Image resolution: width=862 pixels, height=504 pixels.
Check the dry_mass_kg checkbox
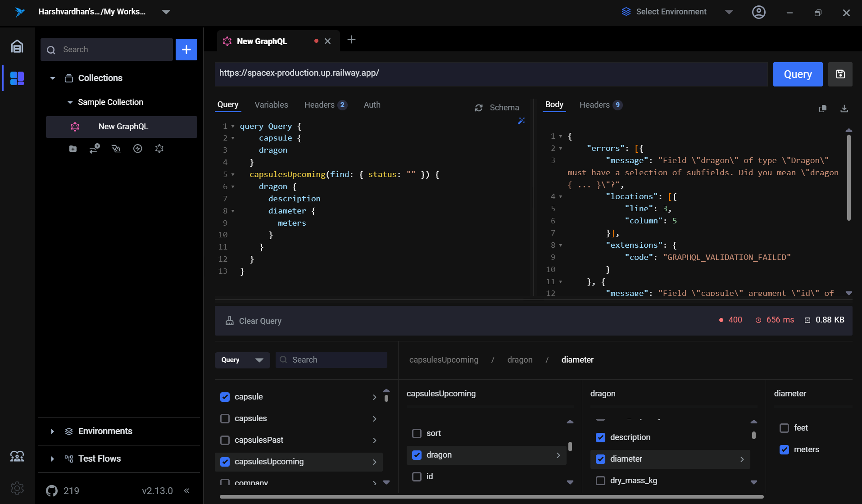click(601, 481)
